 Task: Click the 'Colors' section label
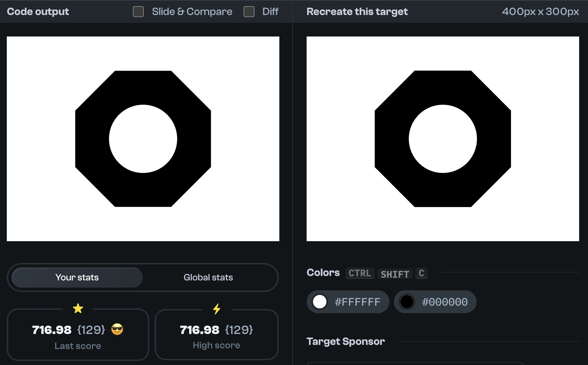coord(323,273)
